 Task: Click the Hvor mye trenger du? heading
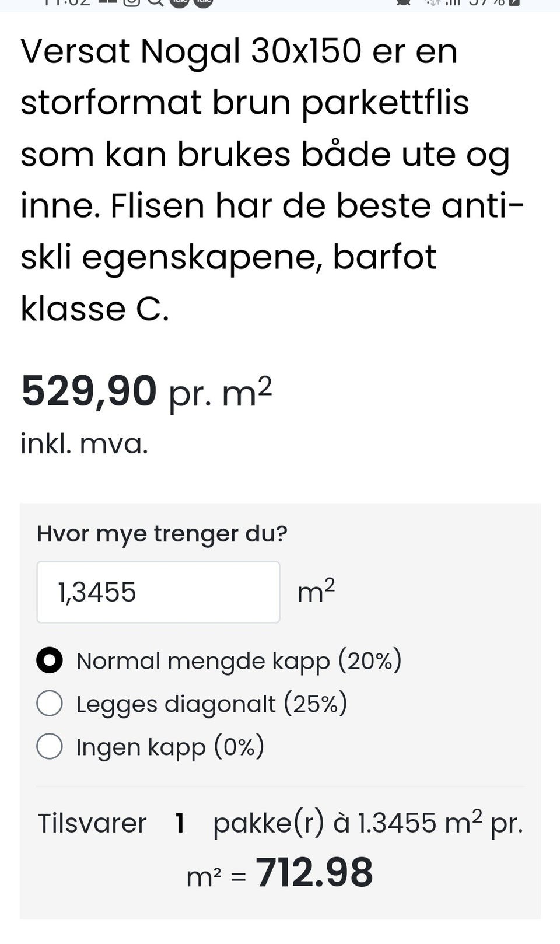pyautogui.click(x=162, y=534)
